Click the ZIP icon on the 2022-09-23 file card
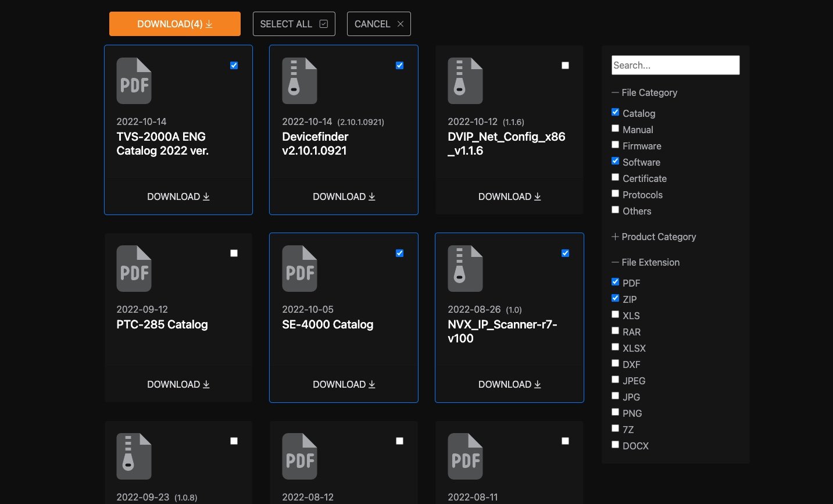 [x=134, y=456]
